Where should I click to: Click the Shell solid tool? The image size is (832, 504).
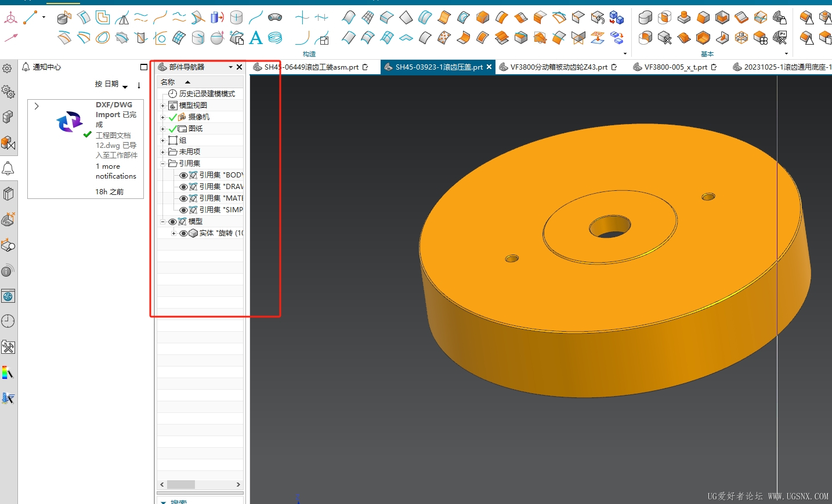tap(703, 38)
